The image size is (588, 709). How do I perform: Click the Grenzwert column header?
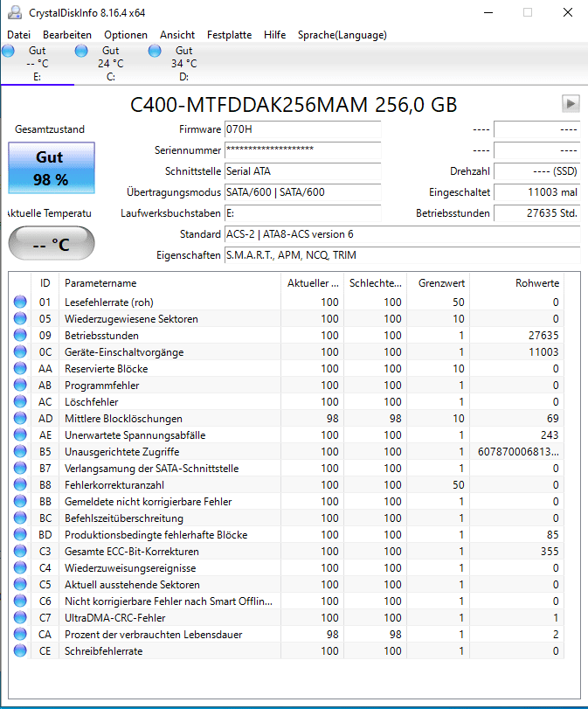439,283
